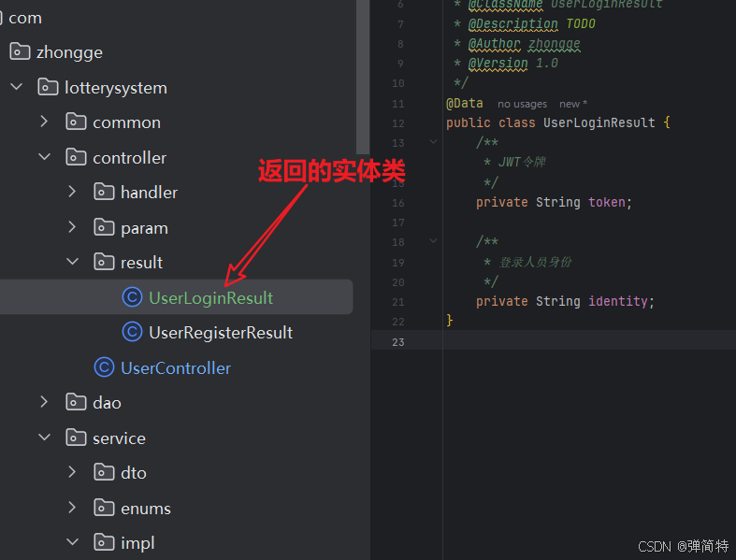Click the @Data annotation

point(464,103)
